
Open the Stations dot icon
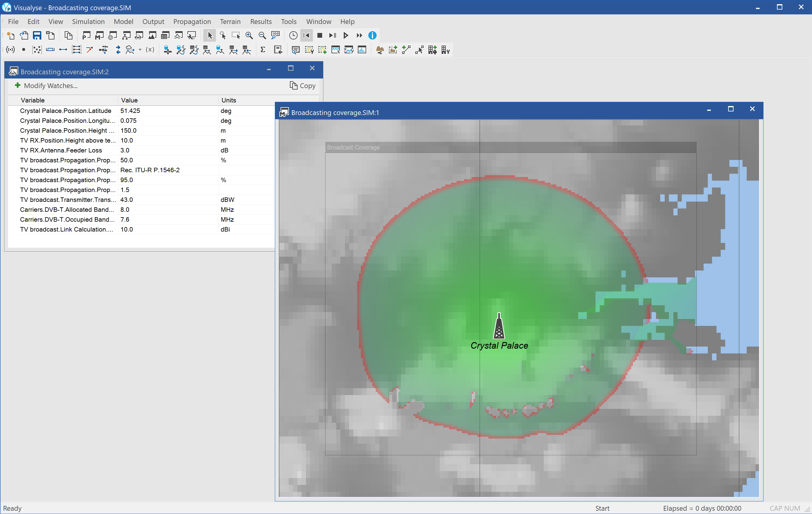tap(24, 50)
